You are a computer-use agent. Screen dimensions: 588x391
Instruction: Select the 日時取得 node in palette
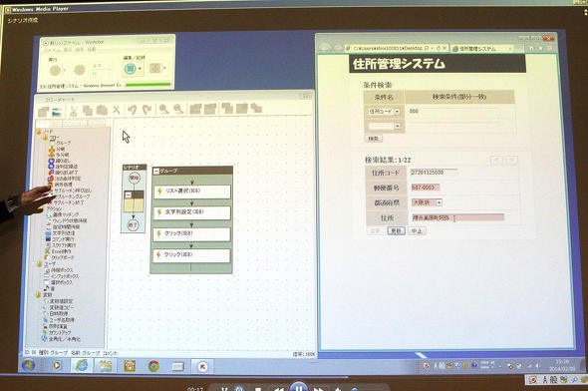coord(56,313)
